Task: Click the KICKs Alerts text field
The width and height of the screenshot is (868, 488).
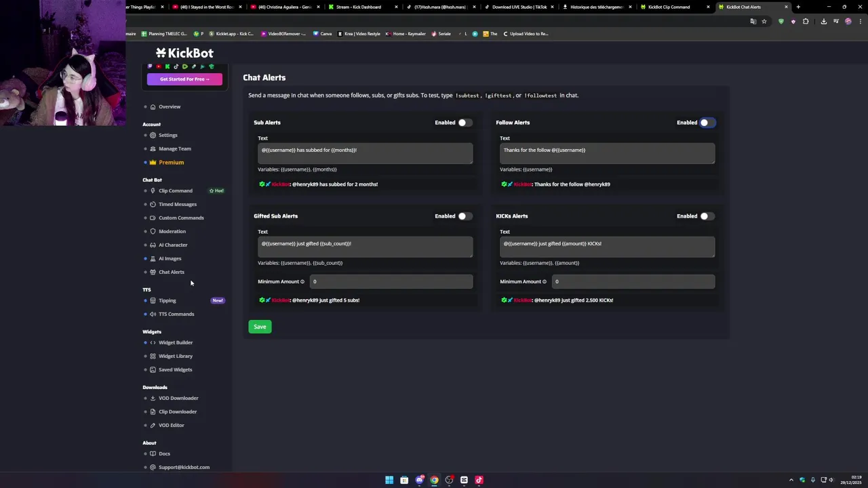Action: point(607,247)
